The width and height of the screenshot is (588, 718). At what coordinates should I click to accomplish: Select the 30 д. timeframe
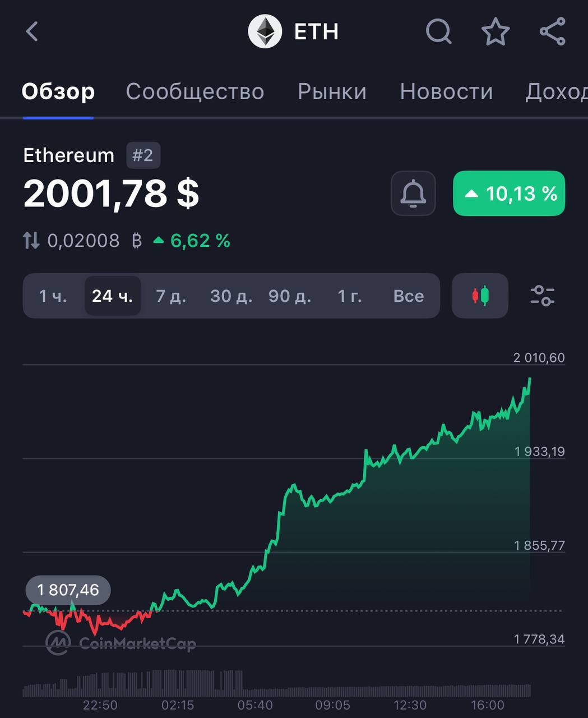231,296
